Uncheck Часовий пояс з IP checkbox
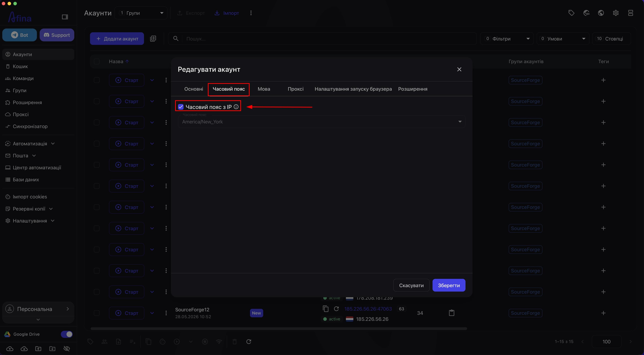 click(x=181, y=107)
